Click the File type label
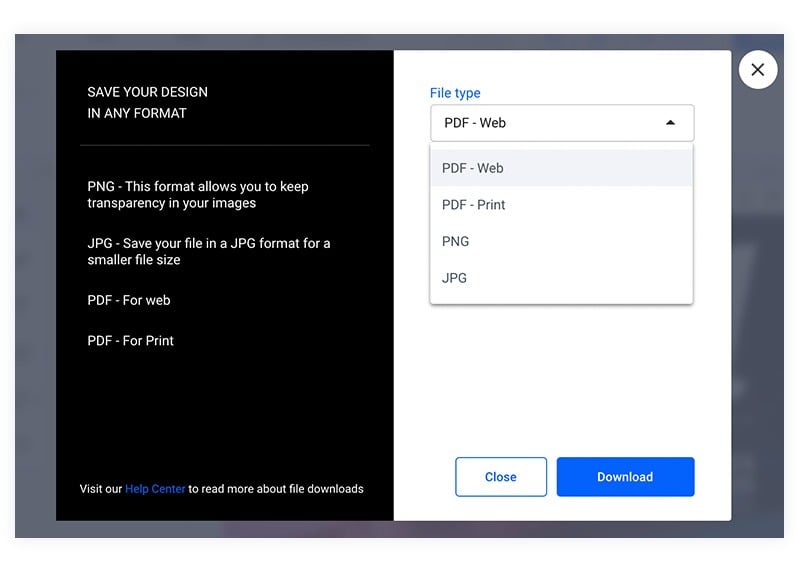The height and width of the screenshot is (572, 800). [x=455, y=93]
